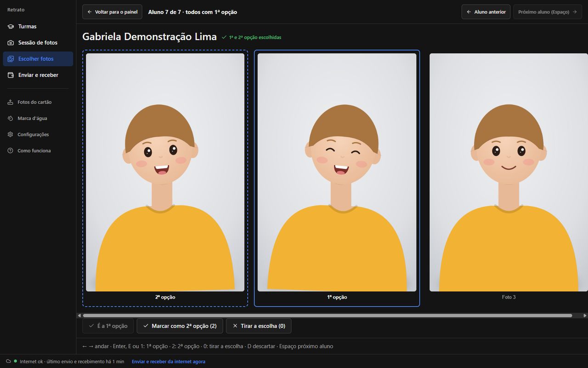Image resolution: width=588 pixels, height=368 pixels.
Task: Click Enviar e receber da internet agora
Action: pos(169,362)
